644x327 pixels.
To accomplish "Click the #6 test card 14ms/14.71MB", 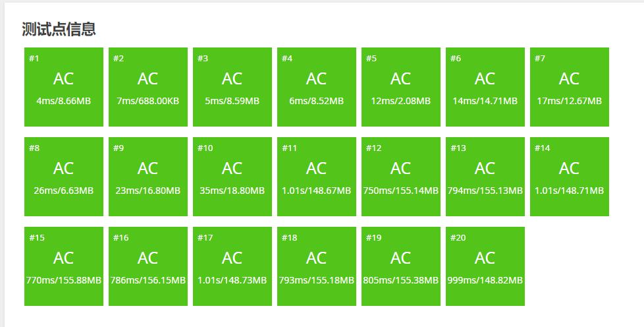I will 485,87.
